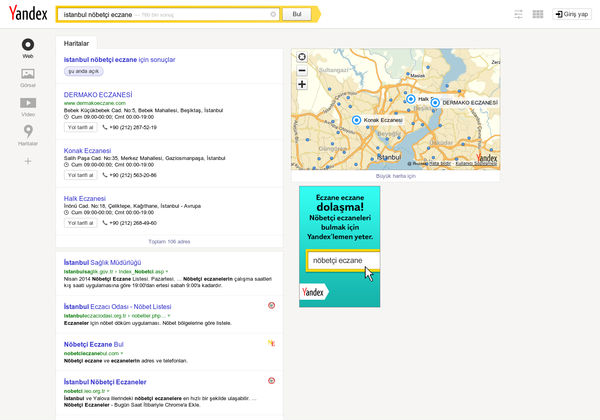Image resolution: width=600 pixels, height=420 pixels.
Task: Expand arrow next to istanbuleczaciodasi.org.tr URL
Action: tap(169, 316)
